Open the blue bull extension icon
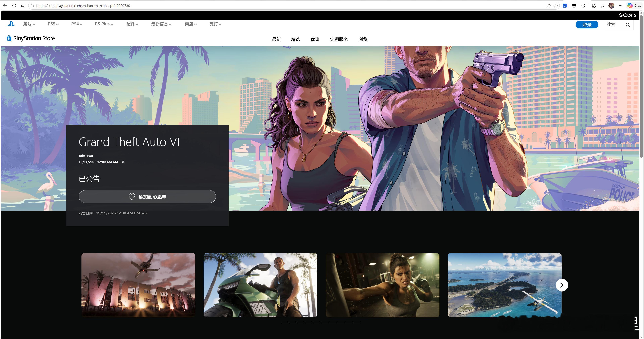The height and width of the screenshot is (339, 644). pyautogui.click(x=565, y=6)
